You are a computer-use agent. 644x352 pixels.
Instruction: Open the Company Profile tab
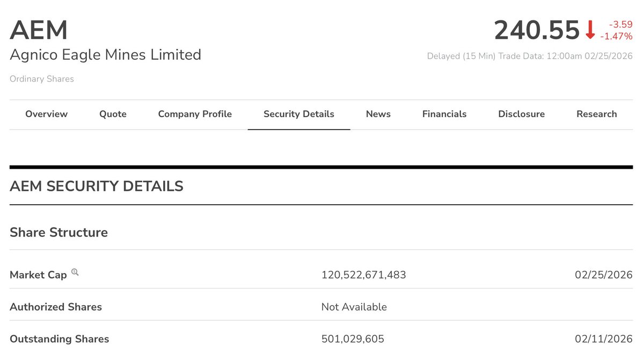coord(195,114)
